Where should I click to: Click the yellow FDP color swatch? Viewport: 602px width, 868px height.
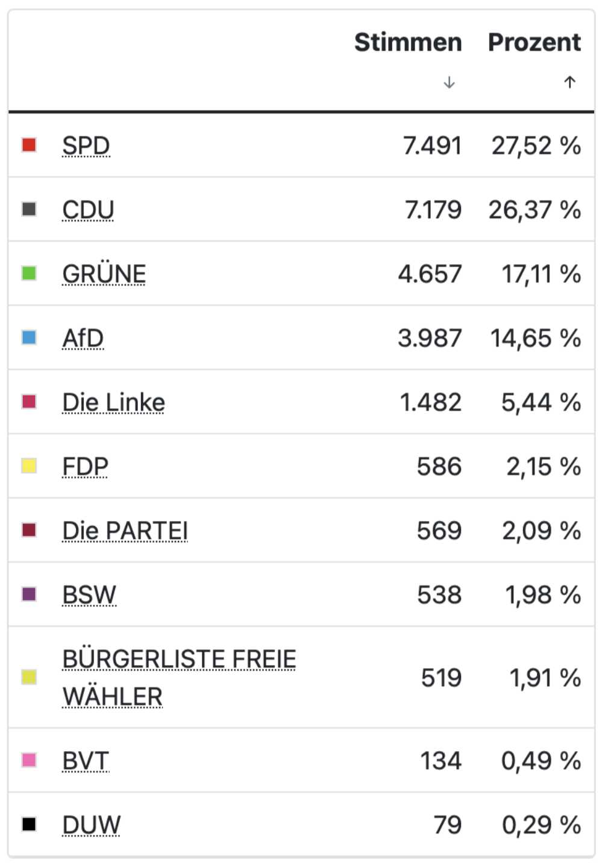click(x=29, y=466)
